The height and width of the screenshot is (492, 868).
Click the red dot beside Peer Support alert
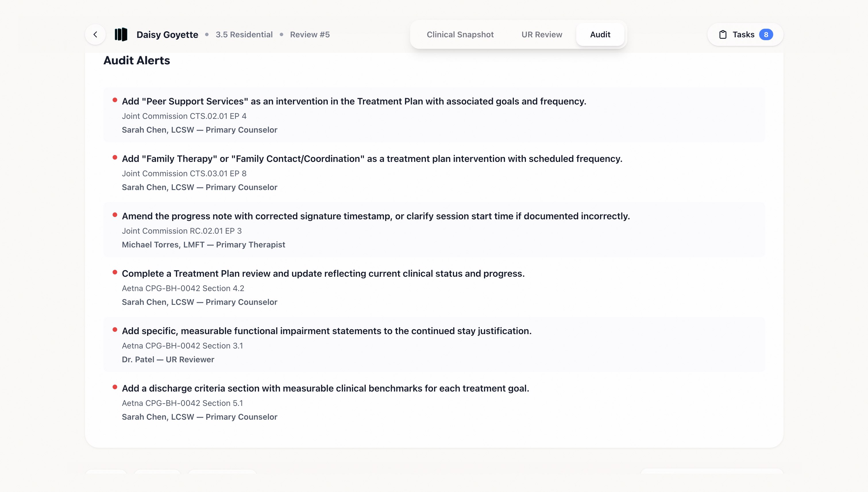pos(115,100)
